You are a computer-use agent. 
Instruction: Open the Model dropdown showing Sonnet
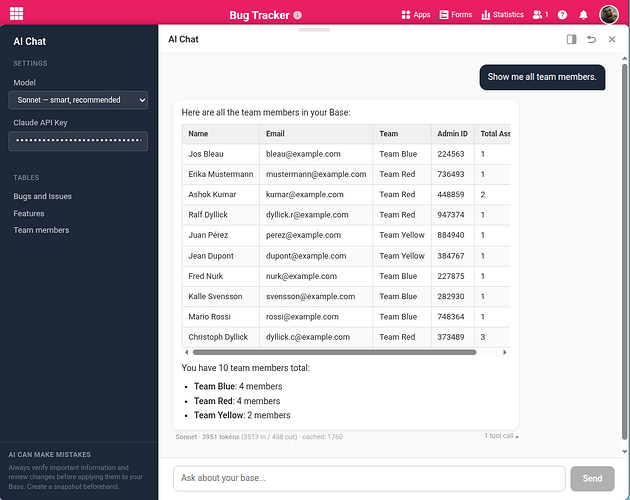tap(78, 100)
